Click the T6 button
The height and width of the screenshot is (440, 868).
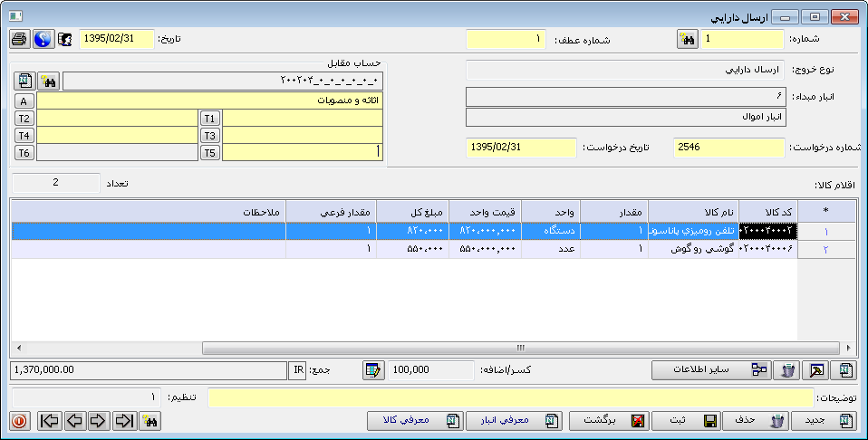click(x=24, y=153)
